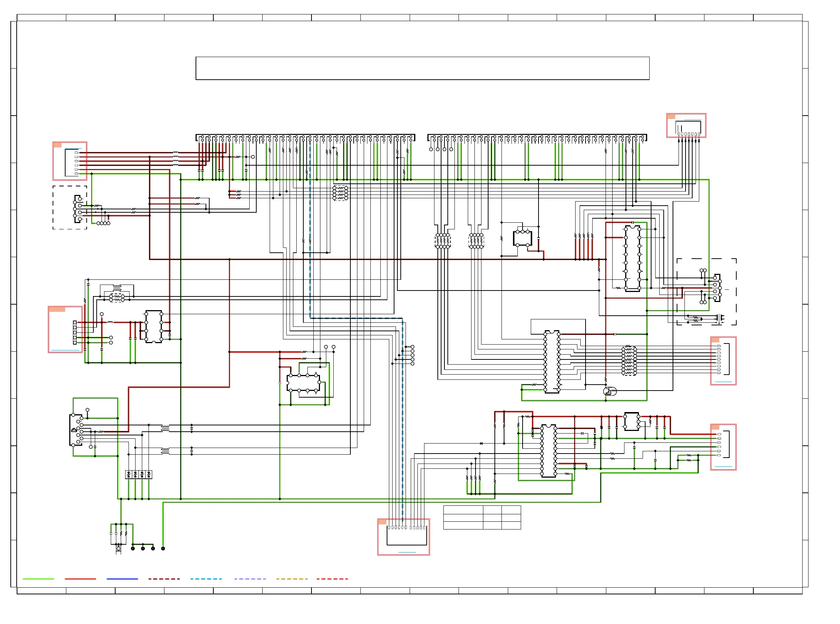Click the dashed purple legend line
This screenshot has height=624, width=840.
(x=250, y=579)
